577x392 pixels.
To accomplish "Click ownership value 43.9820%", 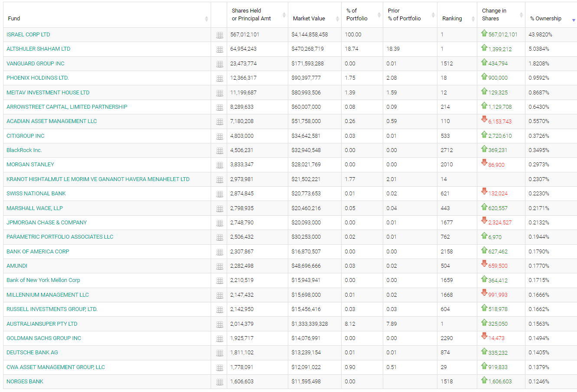I will click(x=540, y=35).
